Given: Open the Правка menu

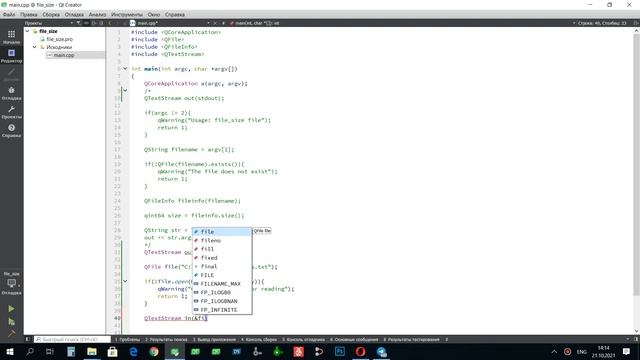Looking at the screenshot, I should click(29, 14).
